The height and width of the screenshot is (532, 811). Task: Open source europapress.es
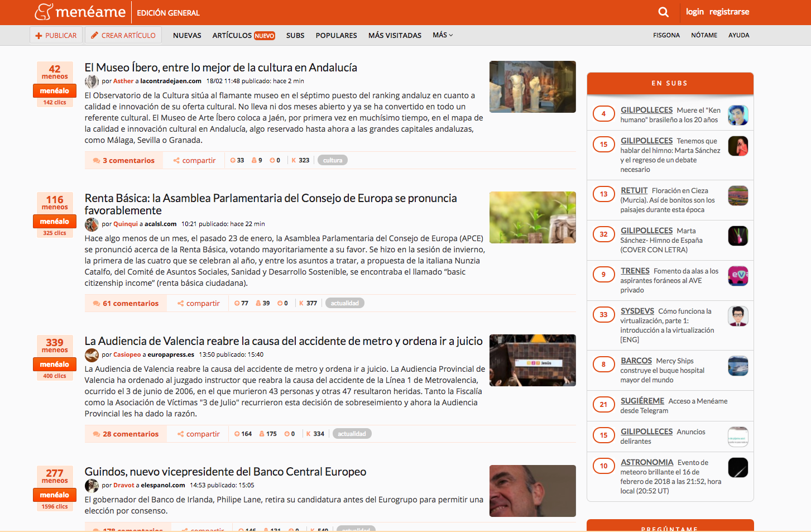[171, 354]
